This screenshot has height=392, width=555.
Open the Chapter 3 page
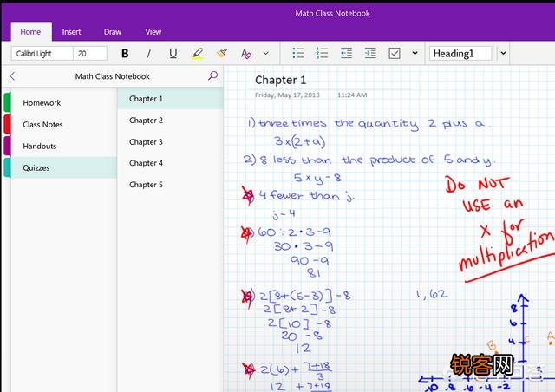tap(170, 141)
